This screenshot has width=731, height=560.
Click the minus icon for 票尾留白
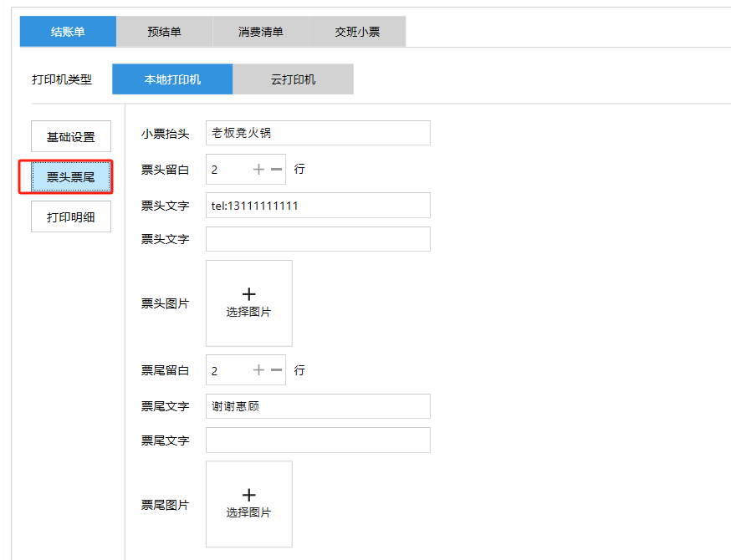pos(276,370)
